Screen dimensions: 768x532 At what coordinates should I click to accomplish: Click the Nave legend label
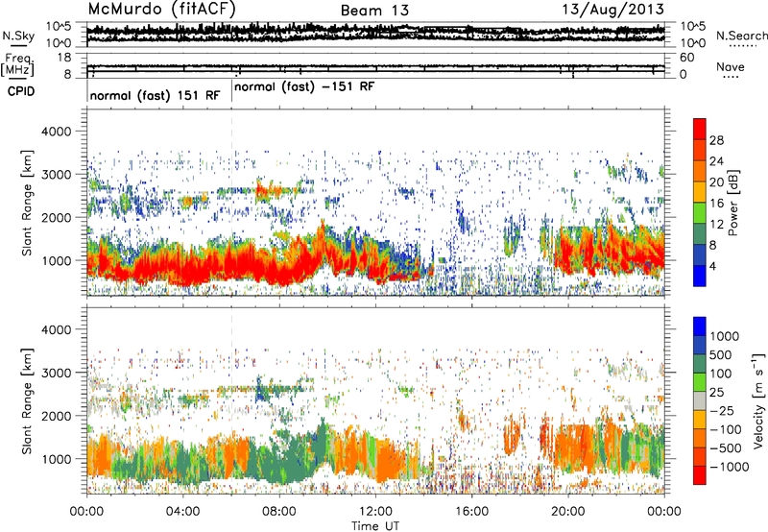tap(731, 66)
